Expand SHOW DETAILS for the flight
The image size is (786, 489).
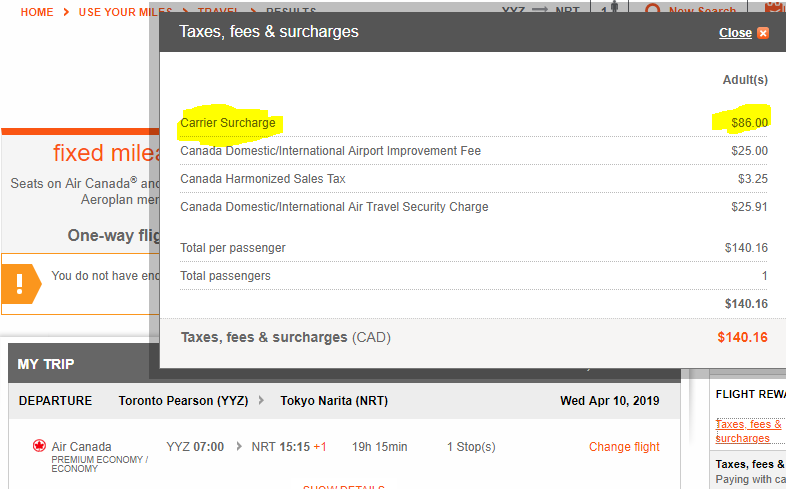(x=344, y=486)
